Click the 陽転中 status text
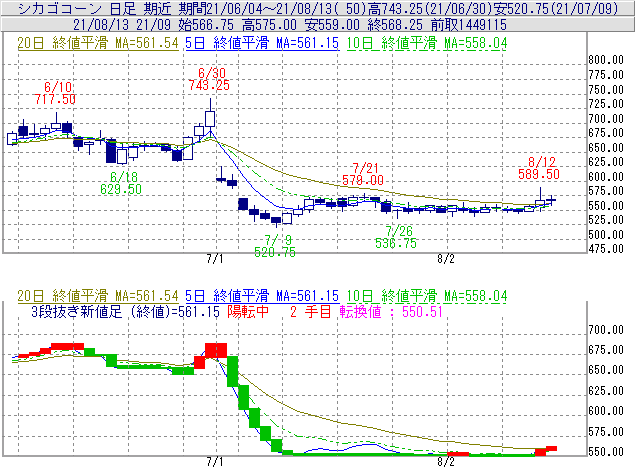 coord(248,312)
